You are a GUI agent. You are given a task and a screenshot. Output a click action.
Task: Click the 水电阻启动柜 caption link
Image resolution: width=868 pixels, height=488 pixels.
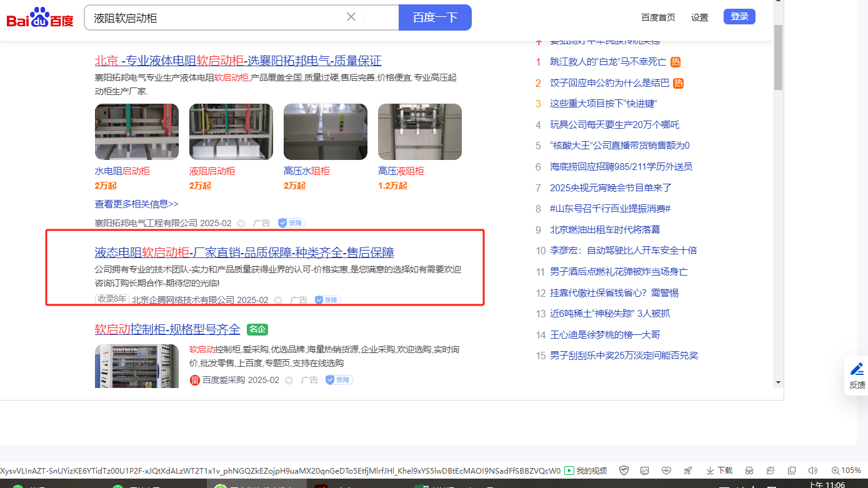[x=122, y=171]
